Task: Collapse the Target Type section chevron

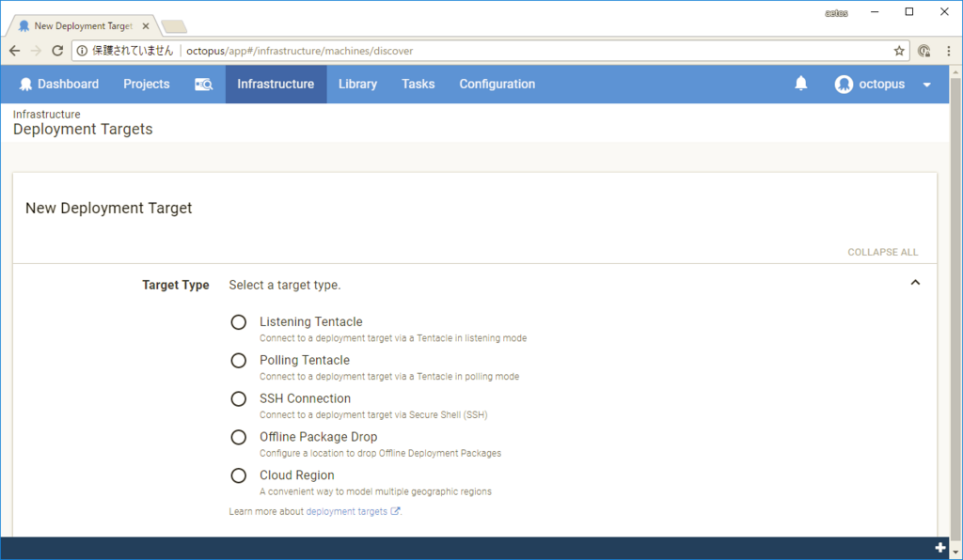Action: [915, 283]
